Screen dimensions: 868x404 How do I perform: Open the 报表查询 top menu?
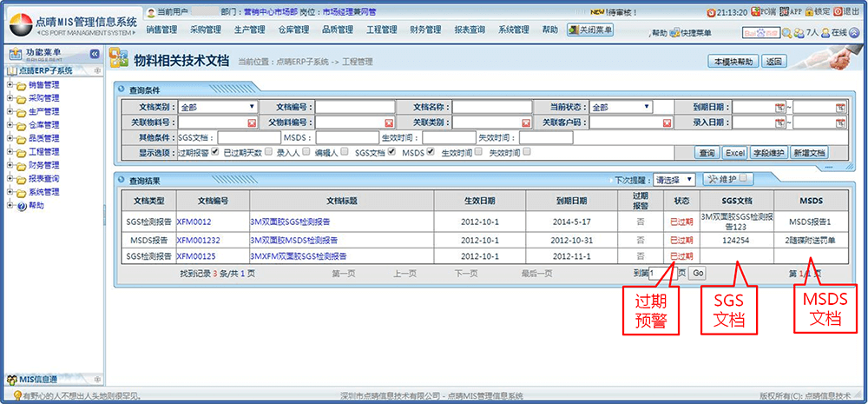coord(470,30)
